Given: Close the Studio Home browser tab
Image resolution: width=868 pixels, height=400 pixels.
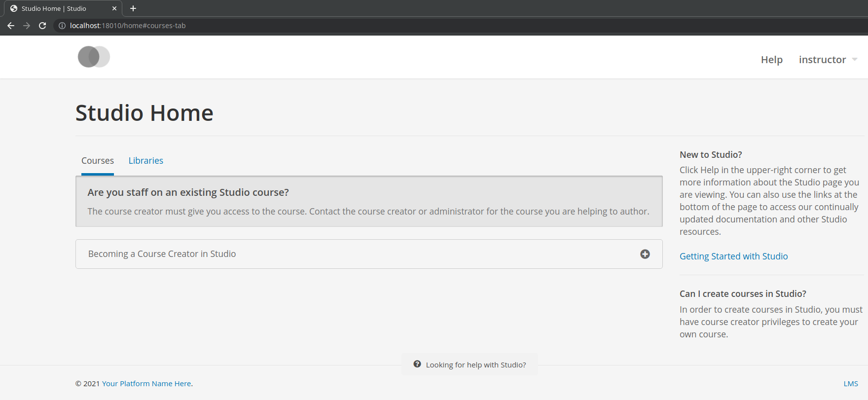Looking at the screenshot, I should point(114,8).
